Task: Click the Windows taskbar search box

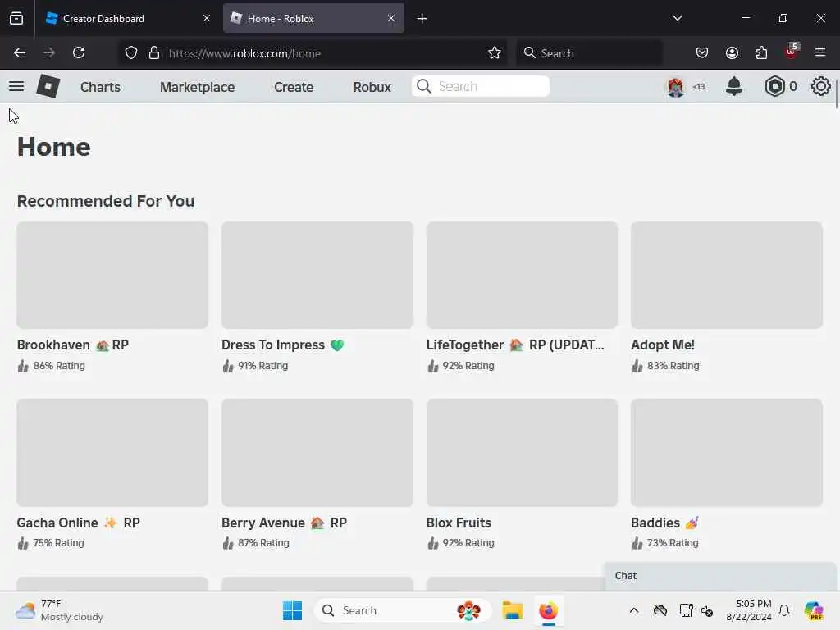Action: coord(402,610)
